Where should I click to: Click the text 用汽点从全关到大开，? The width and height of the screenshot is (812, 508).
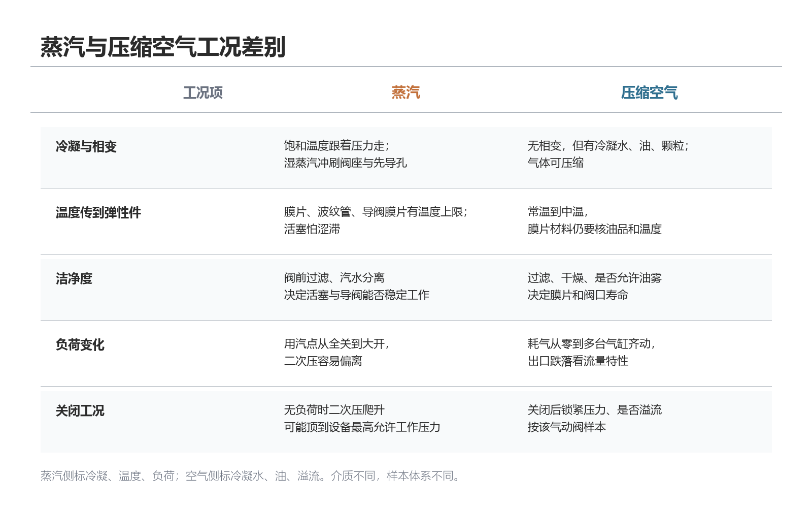point(337,344)
